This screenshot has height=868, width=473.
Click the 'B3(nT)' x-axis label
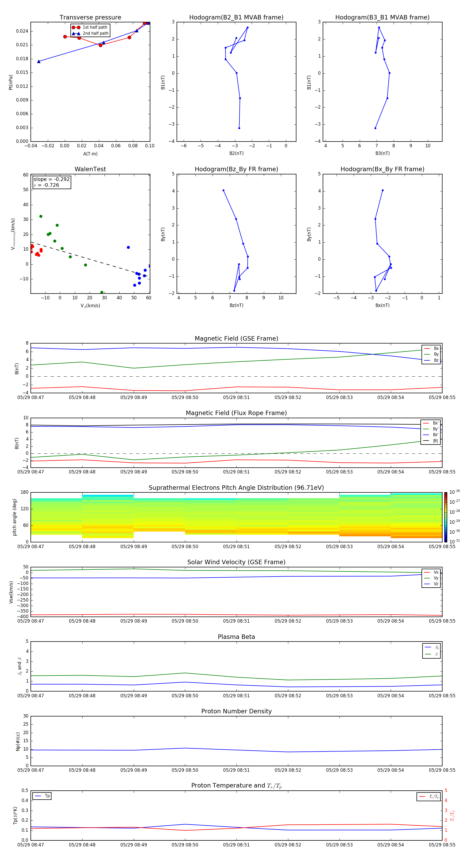click(382, 153)
